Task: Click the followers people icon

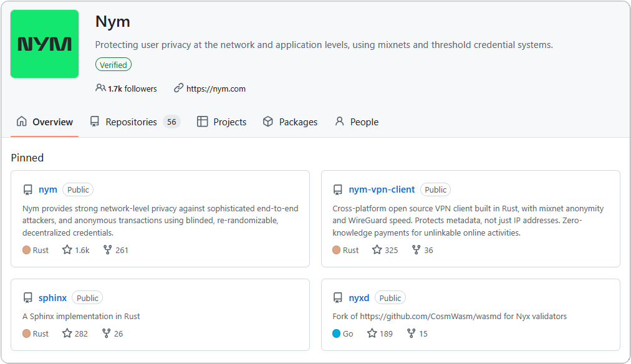Action: [100, 89]
